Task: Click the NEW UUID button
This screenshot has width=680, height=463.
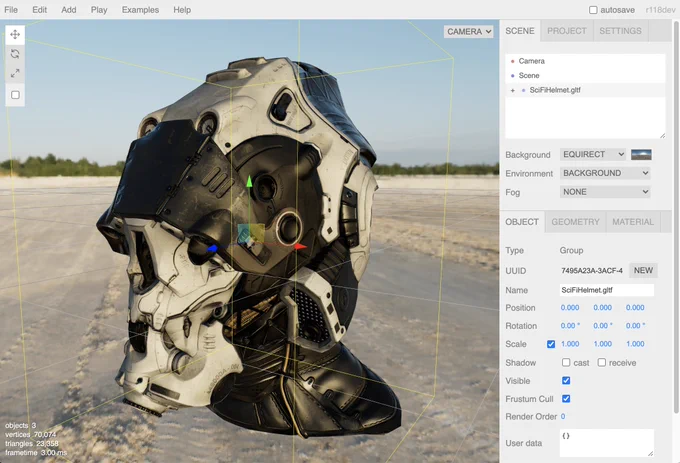Action: [x=643, y=271]
